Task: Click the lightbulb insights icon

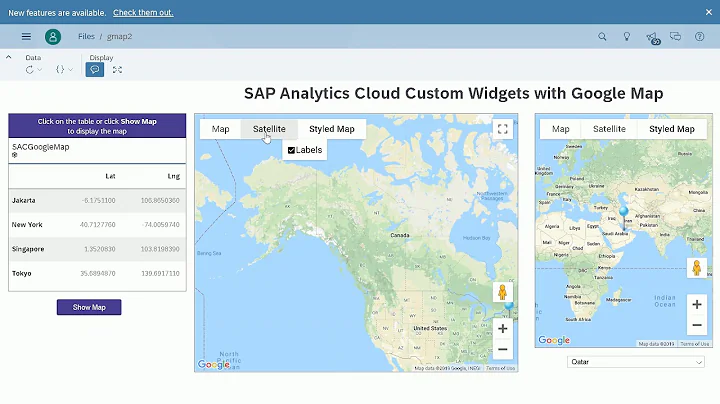Action: click(x=626, y=36)
